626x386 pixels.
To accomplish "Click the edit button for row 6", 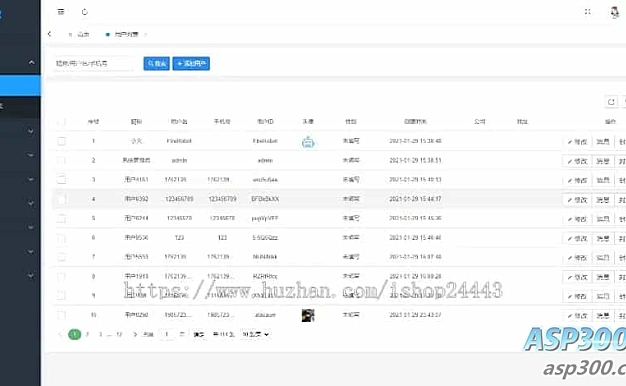I will pos(577,239).
